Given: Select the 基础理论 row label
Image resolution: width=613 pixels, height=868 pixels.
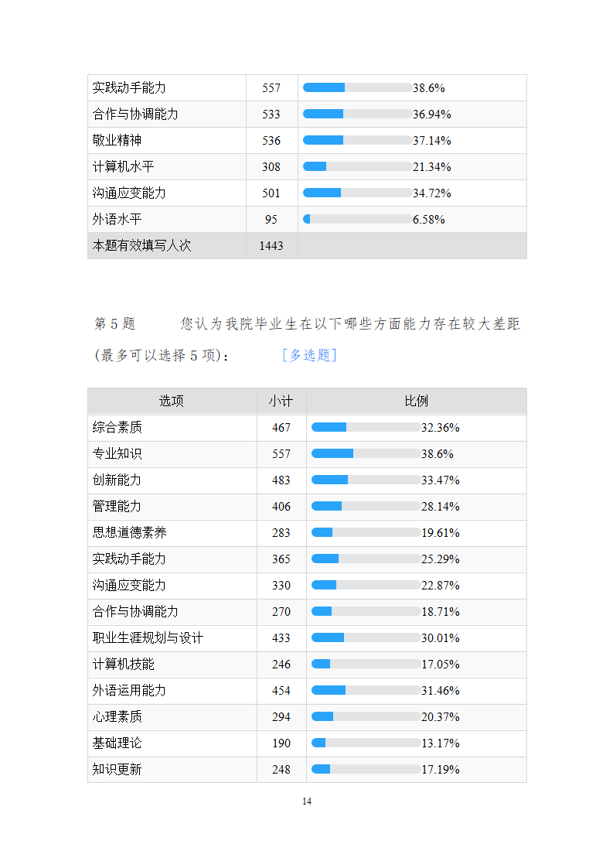Looking at the screenshot, I should [117, 743].
